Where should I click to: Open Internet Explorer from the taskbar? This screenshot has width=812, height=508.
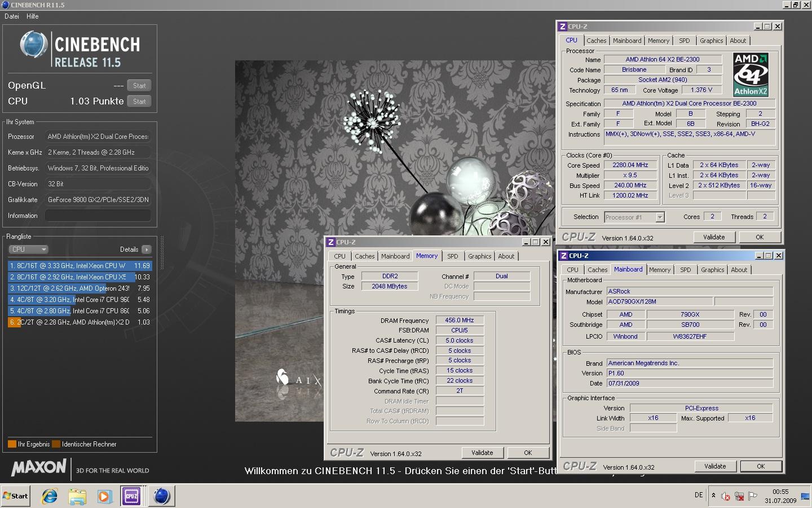[x=50, y=496]
